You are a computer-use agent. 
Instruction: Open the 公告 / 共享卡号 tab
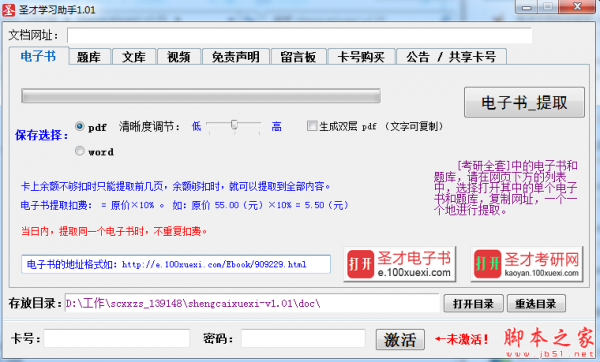click(x=452, y=57)
